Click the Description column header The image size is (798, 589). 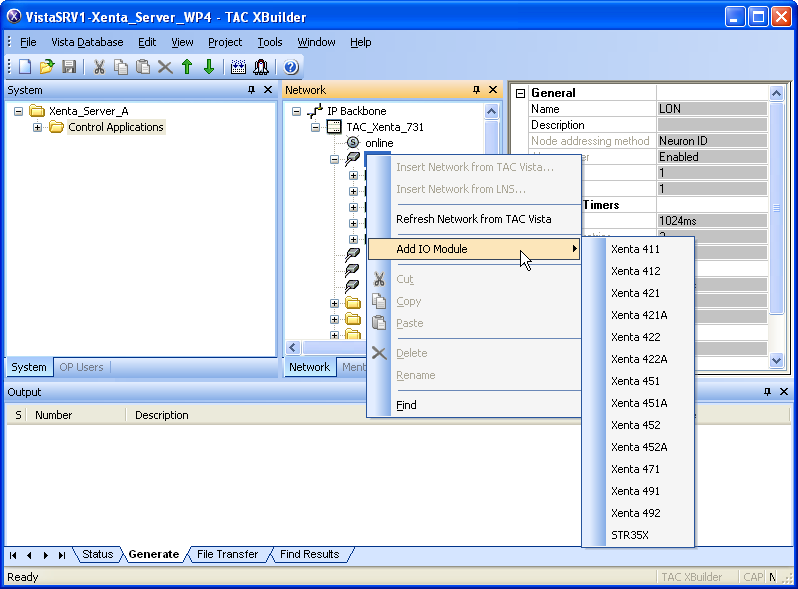[162, 415]
